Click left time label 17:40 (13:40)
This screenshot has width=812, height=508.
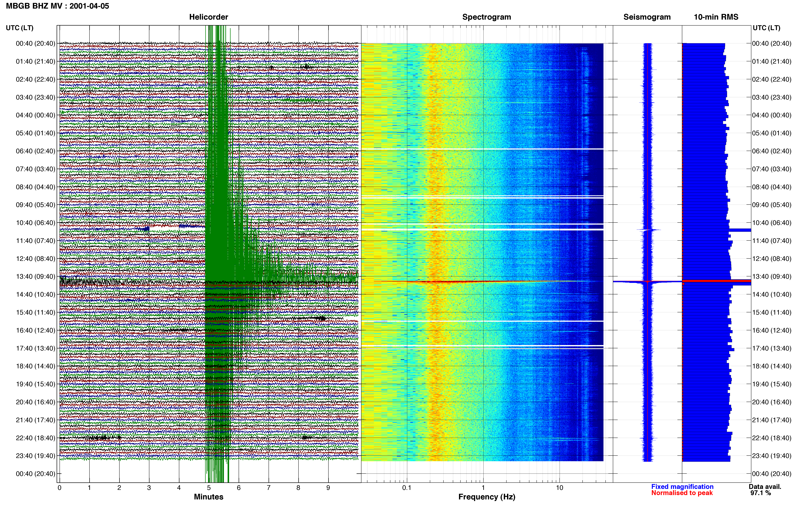point(36,348)
